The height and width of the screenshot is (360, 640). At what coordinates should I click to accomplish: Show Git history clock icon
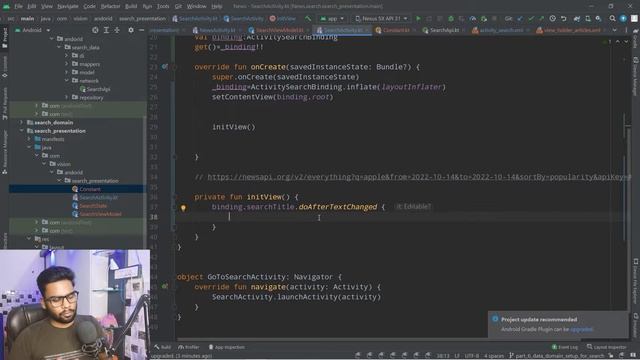click(x=552, y=18)
